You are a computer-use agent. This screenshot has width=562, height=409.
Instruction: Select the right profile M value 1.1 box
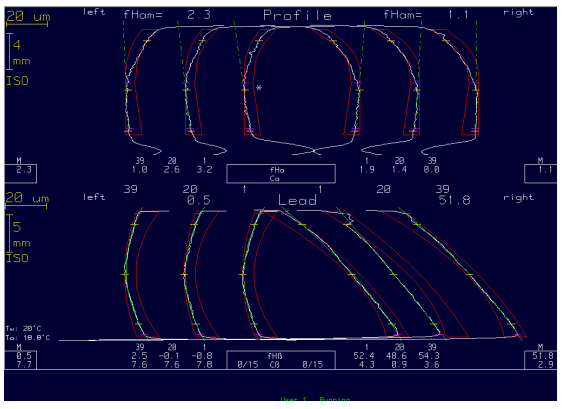point(541,174)
